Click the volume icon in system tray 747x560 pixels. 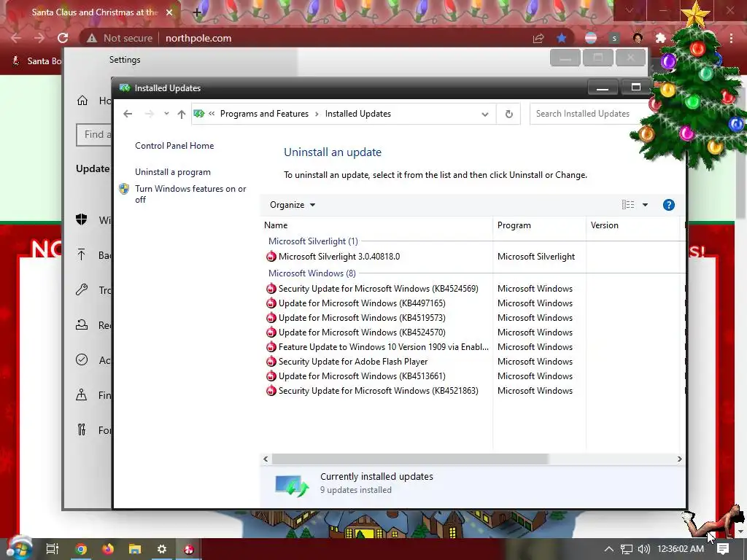643,549
